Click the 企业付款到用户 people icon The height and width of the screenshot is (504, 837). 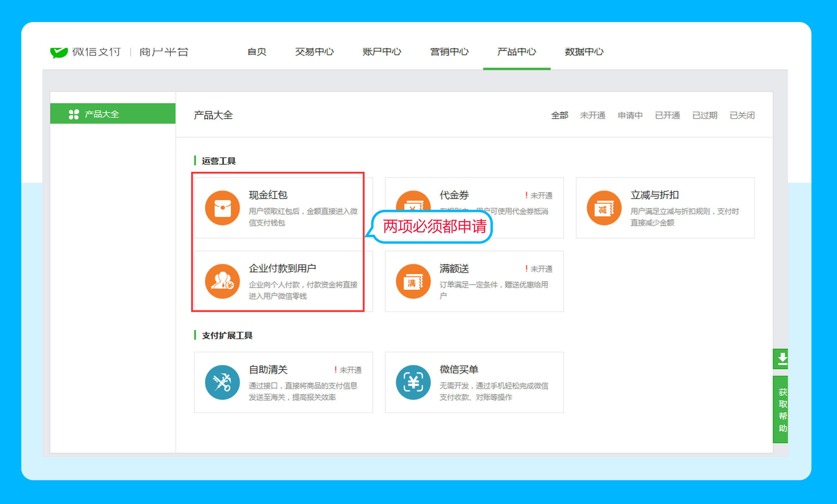(x=222, y=281)
